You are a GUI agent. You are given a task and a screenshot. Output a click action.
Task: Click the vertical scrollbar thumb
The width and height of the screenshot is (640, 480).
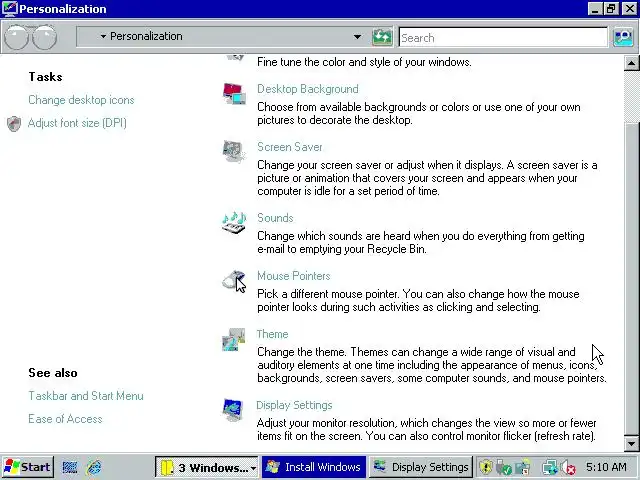[x=631, y=279]
